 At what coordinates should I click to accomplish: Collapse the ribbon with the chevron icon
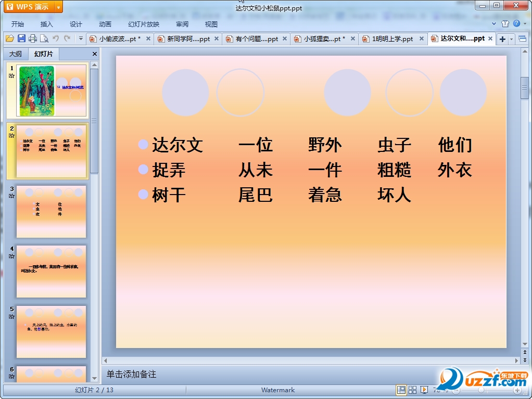(x=494, y=24)
